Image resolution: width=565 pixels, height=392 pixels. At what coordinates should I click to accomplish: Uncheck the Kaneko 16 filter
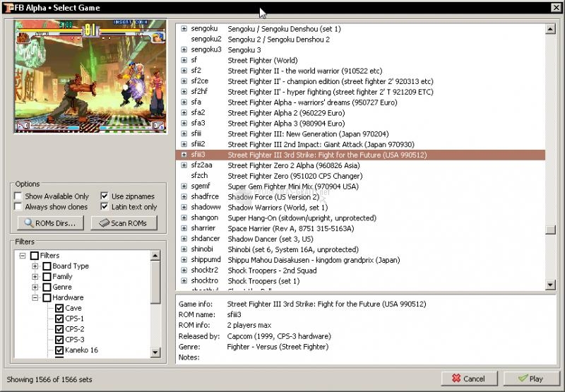pos(59,350)
